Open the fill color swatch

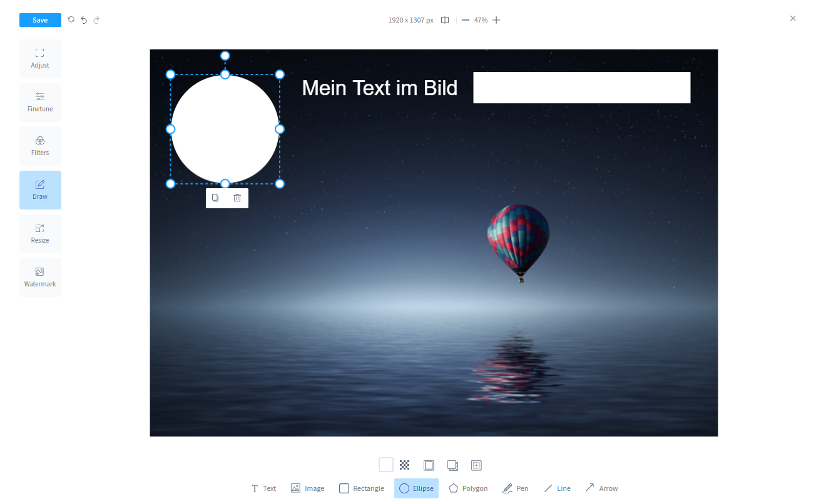coord(386,465)
